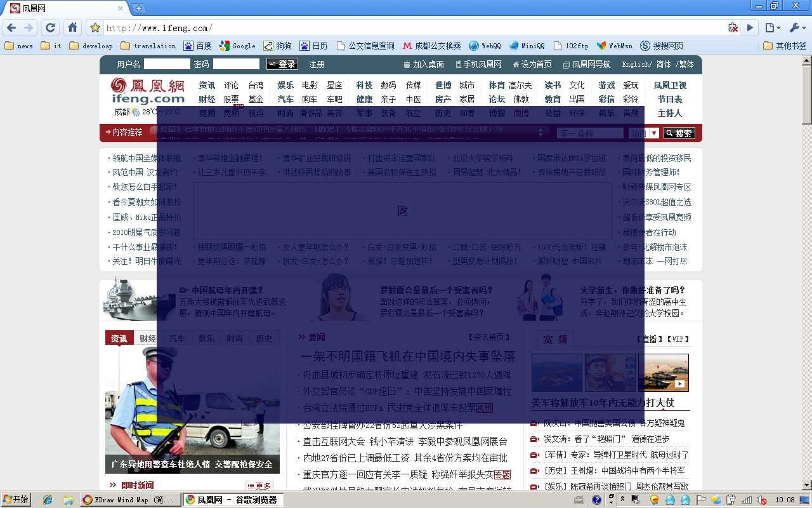Image resolution: width=812 pixels, height=508 pixels.
Task: Click the browser forward arrow
Action: click(29, 28)
